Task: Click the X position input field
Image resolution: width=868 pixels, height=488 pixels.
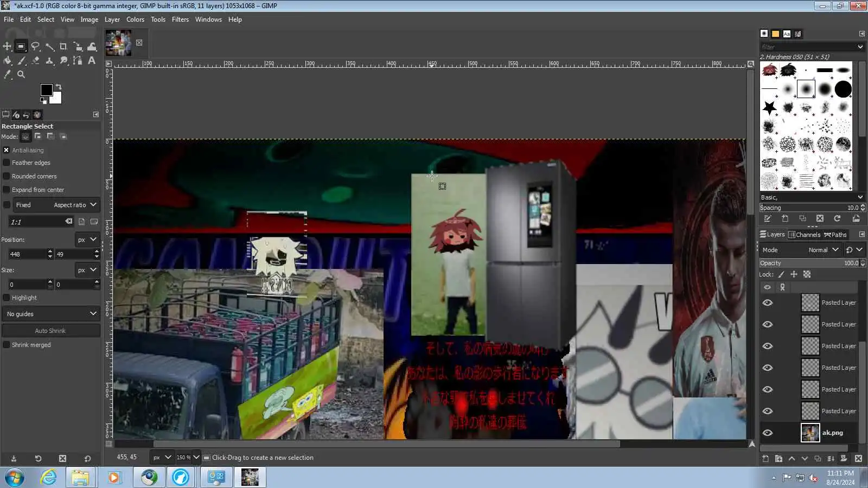Action: [27, 254]
